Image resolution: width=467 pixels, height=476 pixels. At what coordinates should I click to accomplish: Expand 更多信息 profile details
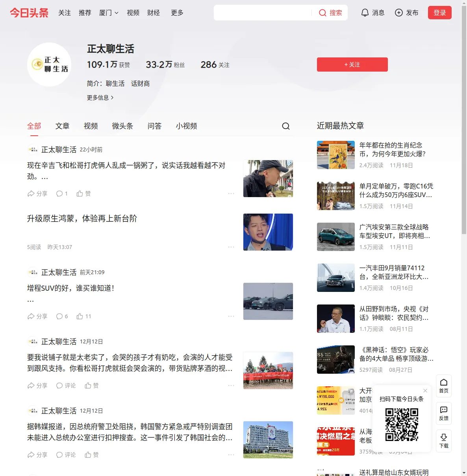point(100,98)
